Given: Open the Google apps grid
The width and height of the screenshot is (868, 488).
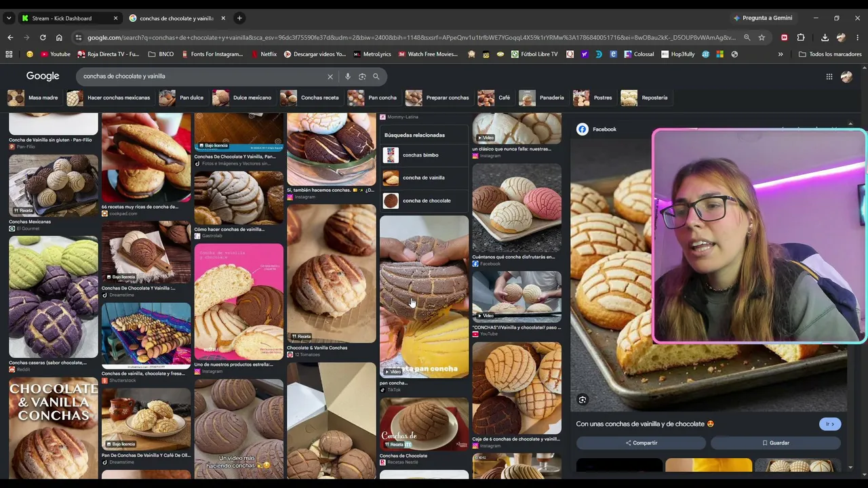Looking at the screenshot, I should [x=829, y=77].
